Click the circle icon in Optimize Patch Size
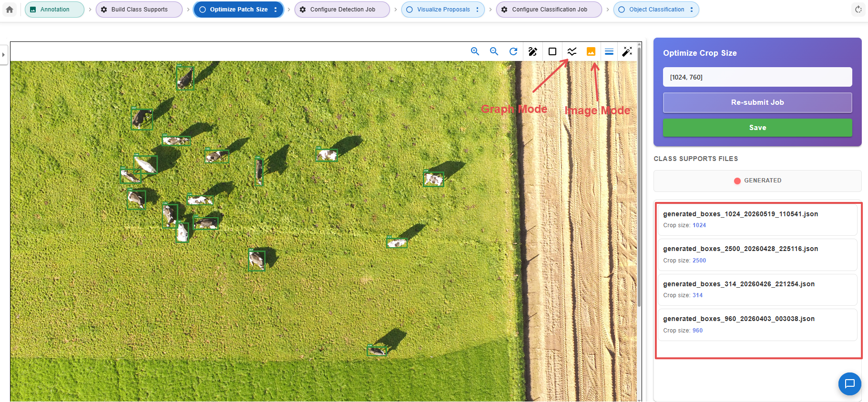This screenshot has width=868, height=402. [x=203, y=10]
